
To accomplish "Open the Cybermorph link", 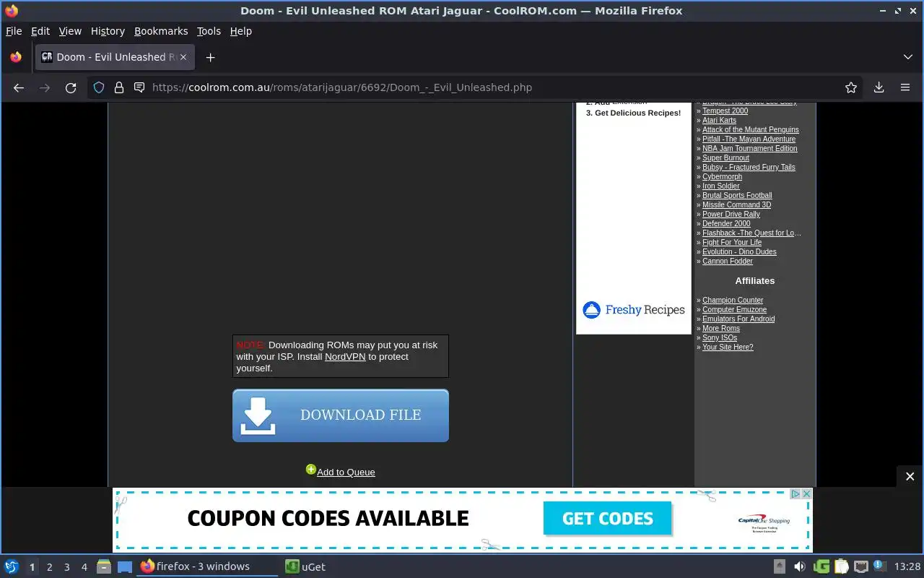I will 722,177.
